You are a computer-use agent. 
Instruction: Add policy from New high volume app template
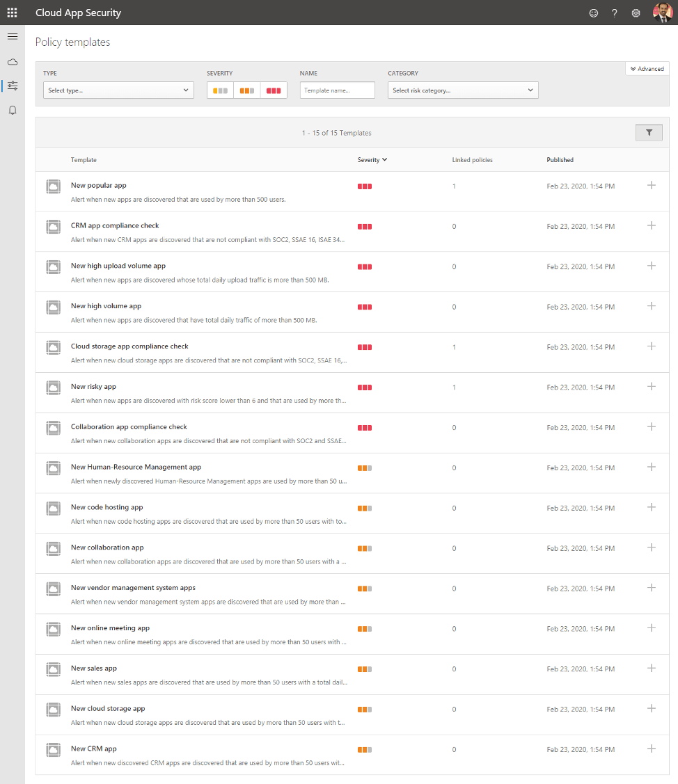652,306
